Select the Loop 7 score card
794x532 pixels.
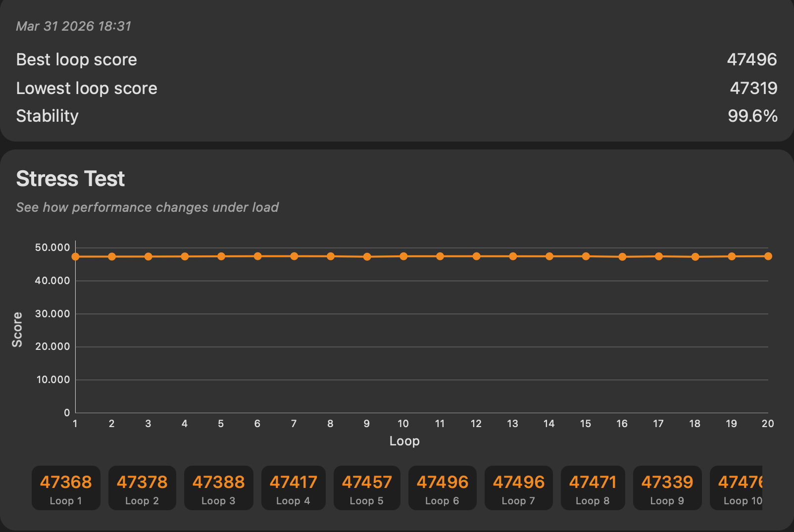(x=518, y=488)
